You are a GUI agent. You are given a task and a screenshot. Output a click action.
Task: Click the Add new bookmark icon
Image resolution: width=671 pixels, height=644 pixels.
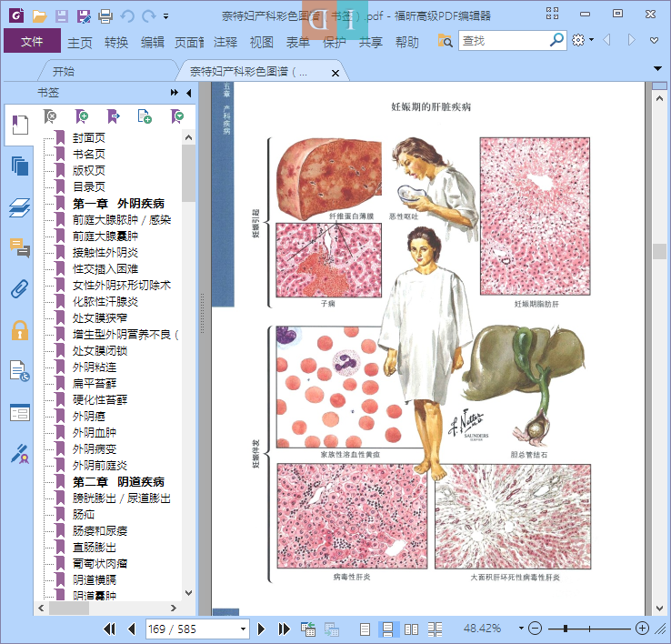(81, 116)
